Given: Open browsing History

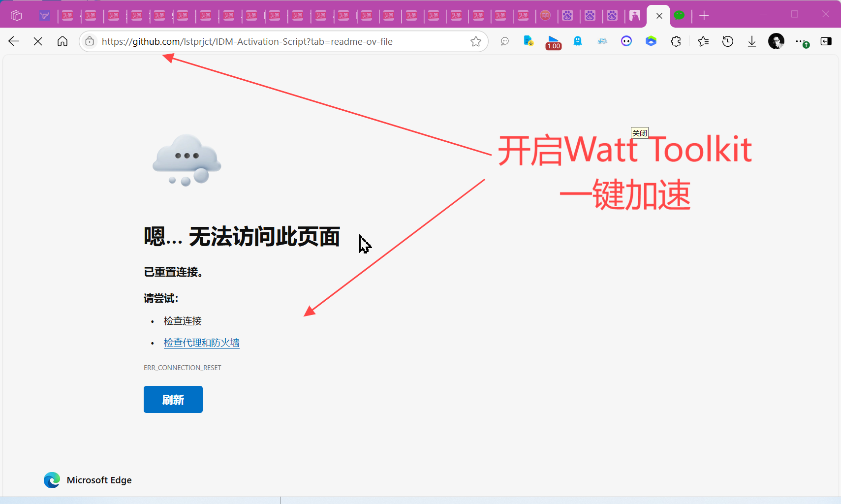Looking at the screenshot, I should point(727,42).
